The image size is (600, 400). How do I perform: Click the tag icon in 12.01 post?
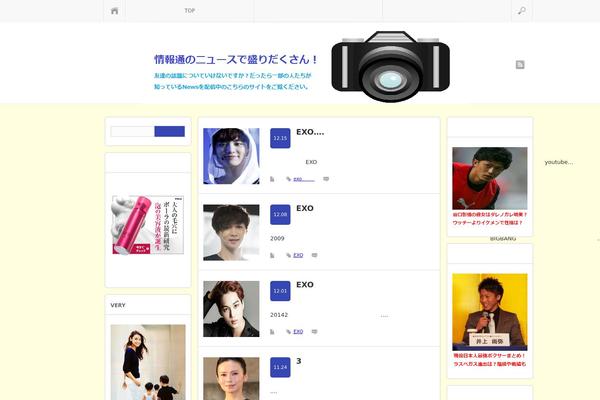pyautogui.click(x=289, y=332)
